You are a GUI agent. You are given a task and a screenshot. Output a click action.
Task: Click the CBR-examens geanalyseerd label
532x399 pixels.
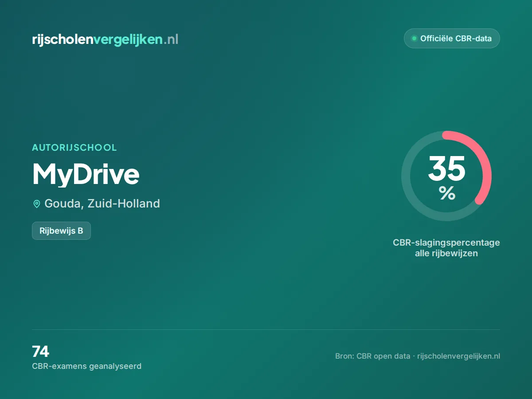pyautogui.click(x=86, y=366)
